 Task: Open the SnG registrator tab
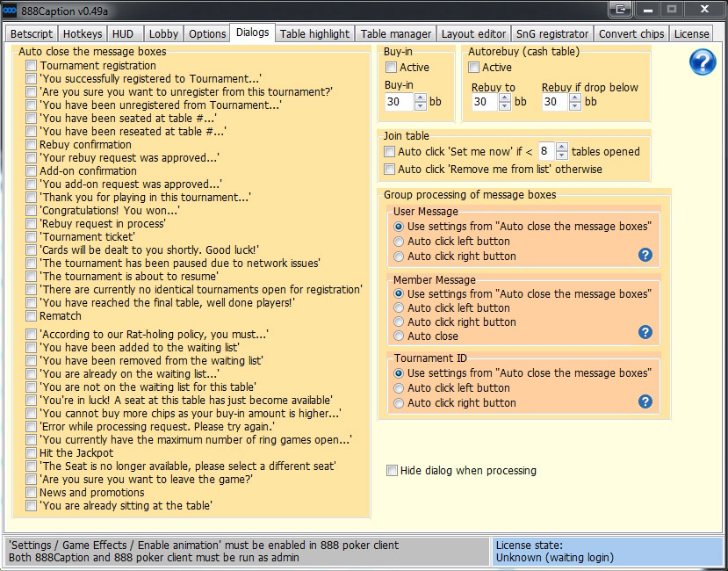coord(551,33)
